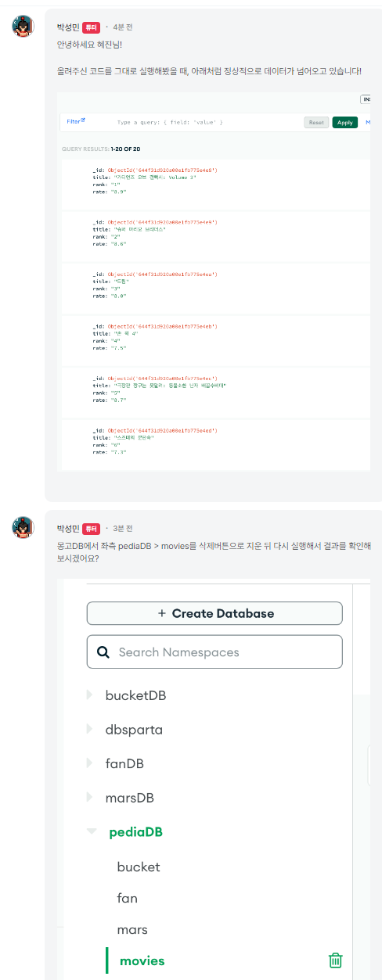Image resolution: width=382 pixels, height=980 pixels.
Task: Expand the dbsparta database triangle
Action: tap(90, 729)
